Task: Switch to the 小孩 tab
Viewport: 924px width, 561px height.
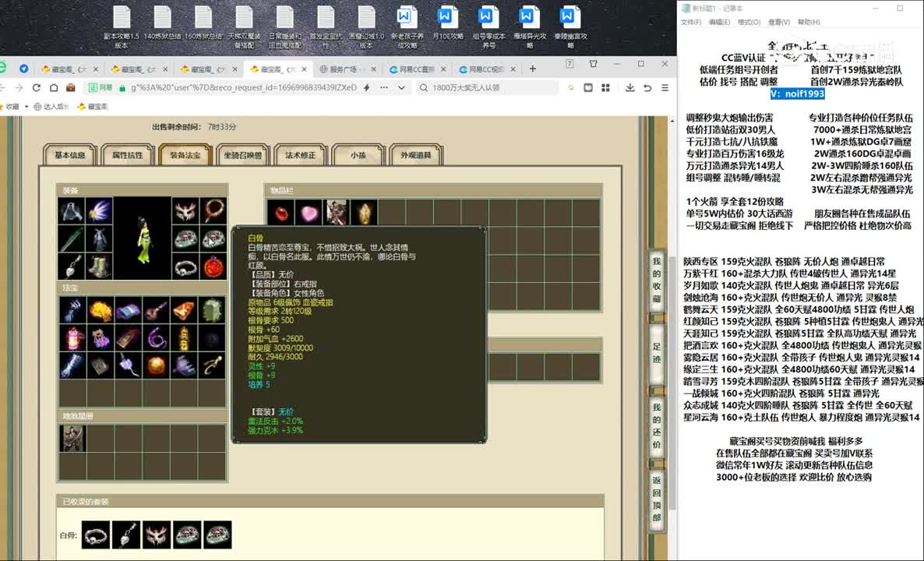Action: click(x=358, y=155)
